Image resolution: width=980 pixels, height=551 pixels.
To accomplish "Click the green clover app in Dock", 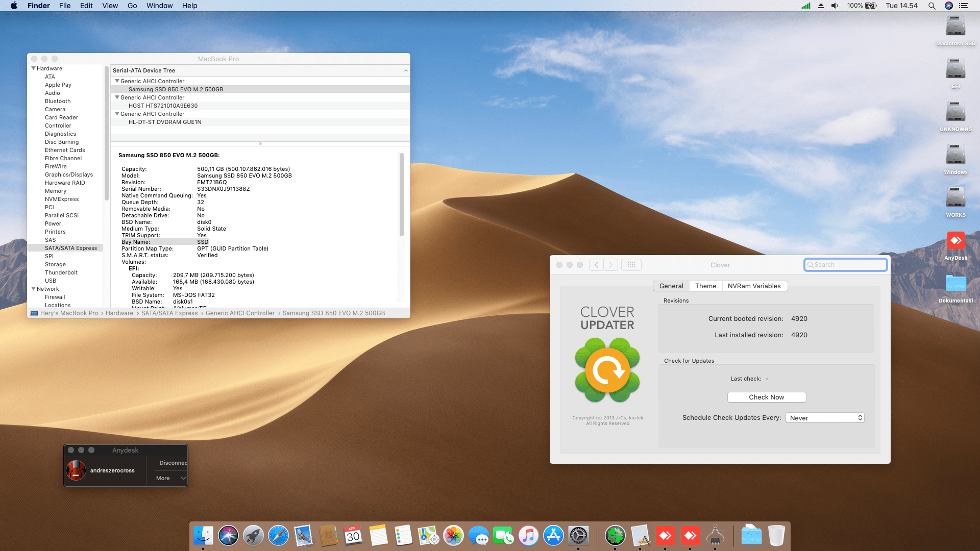I will [615, 536].
